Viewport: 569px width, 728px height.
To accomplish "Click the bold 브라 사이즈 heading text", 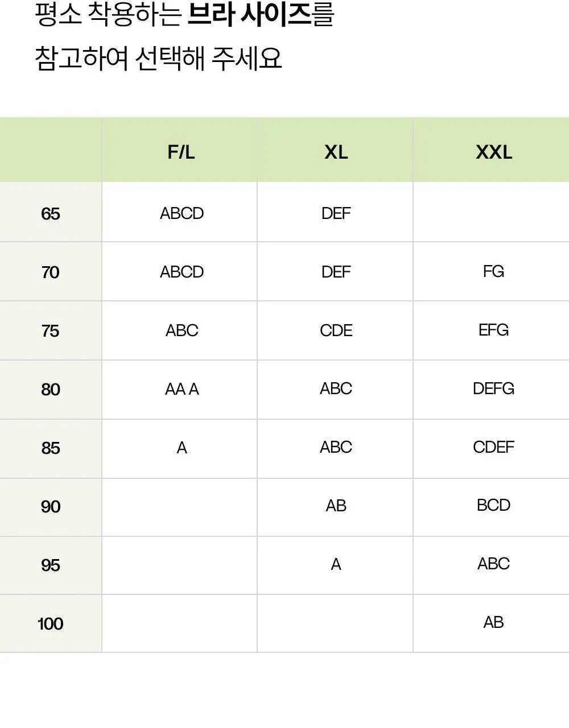I will click(249, 15).
